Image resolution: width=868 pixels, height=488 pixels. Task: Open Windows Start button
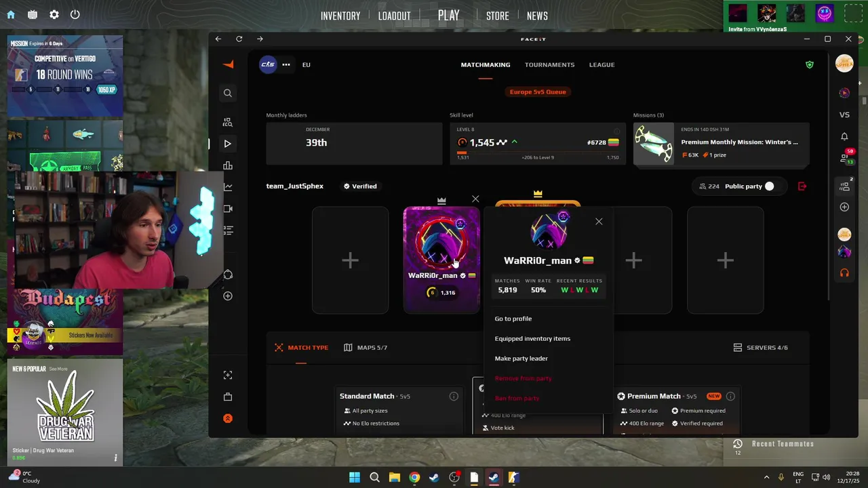355,477
